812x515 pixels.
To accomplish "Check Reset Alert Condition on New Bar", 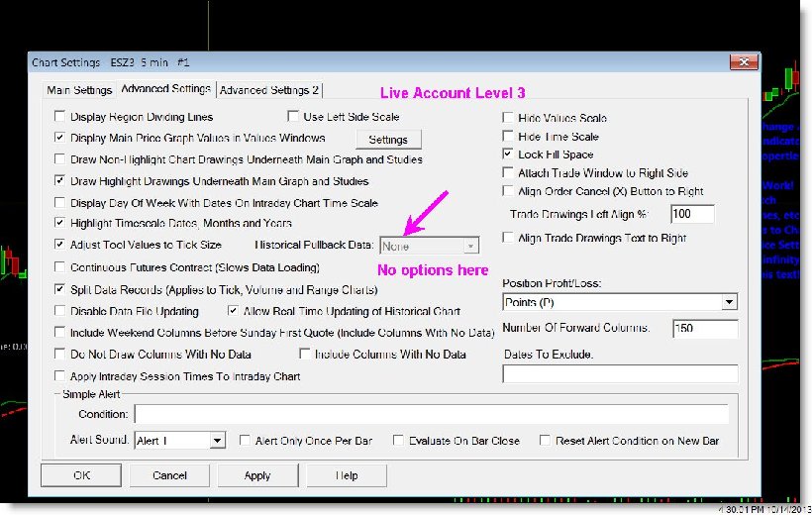I will click(x=545, y=441).
